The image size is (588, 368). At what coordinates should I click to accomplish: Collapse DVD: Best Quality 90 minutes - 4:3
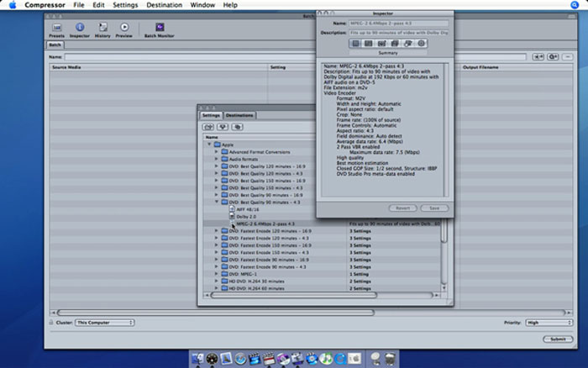coord(217,202)
